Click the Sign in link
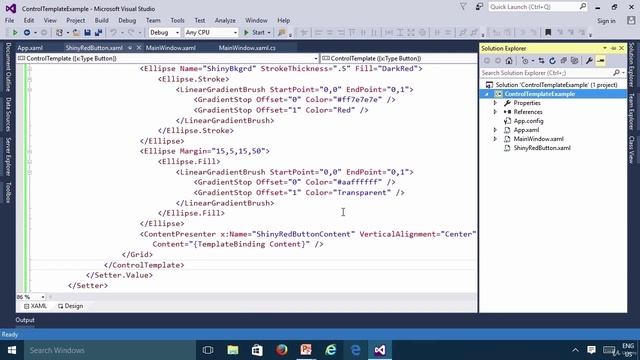This screenshot has height=360, width=640. [607, 21]
